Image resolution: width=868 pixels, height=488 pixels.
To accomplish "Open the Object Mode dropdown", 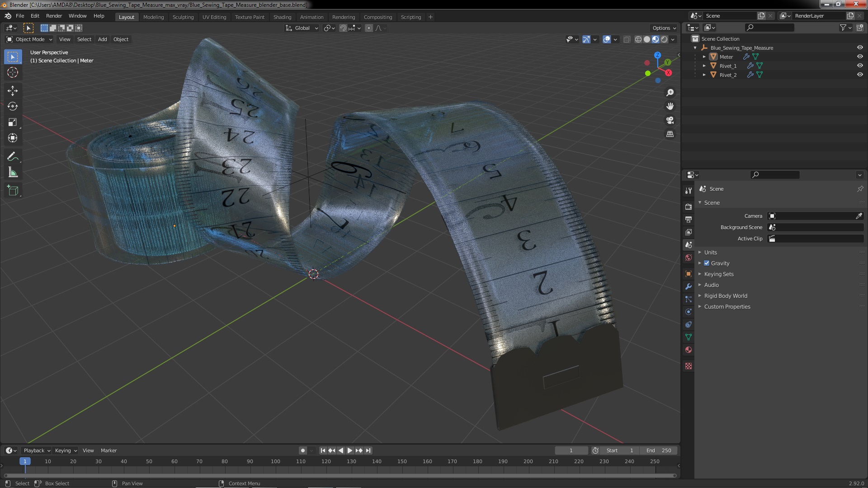I will [29, 39].
